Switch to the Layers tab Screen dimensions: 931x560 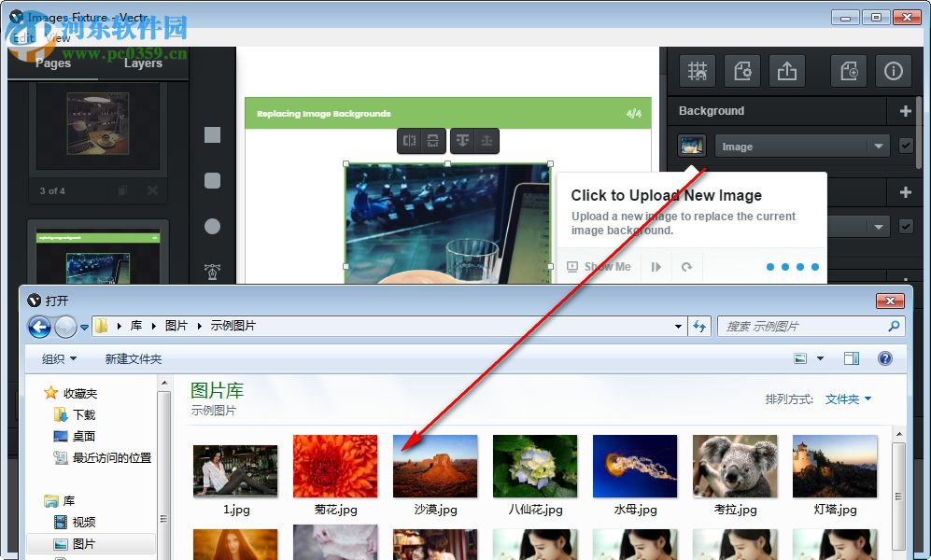(143, 63)
